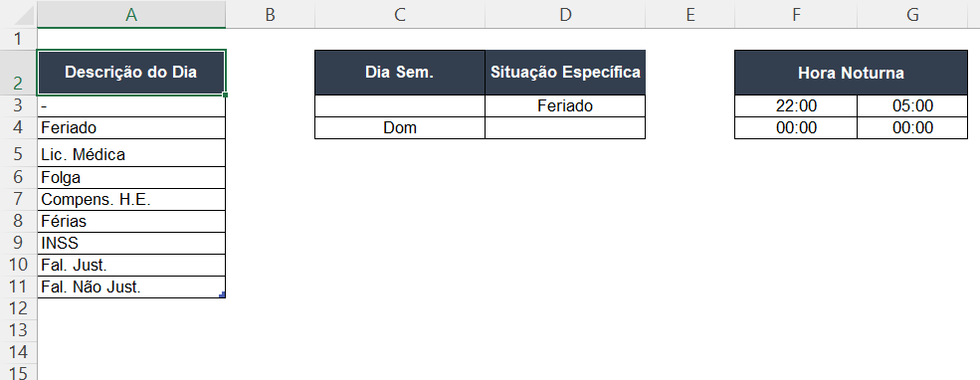Click the Hora Noturna header cell
The height and width of the screenshot is (380, 980).
click(x=852, y=73)
